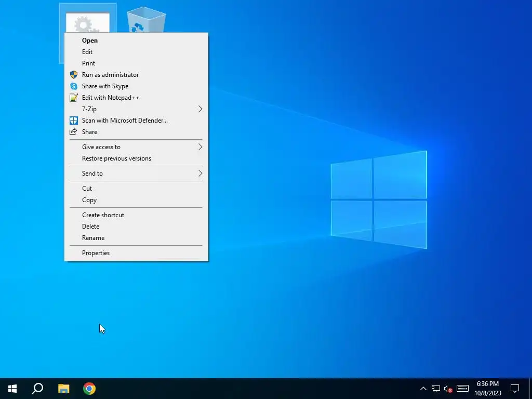This screenshot has height=399, width=532.
Task: Choose Edit with Notepad++
Action: pos(136,98)
